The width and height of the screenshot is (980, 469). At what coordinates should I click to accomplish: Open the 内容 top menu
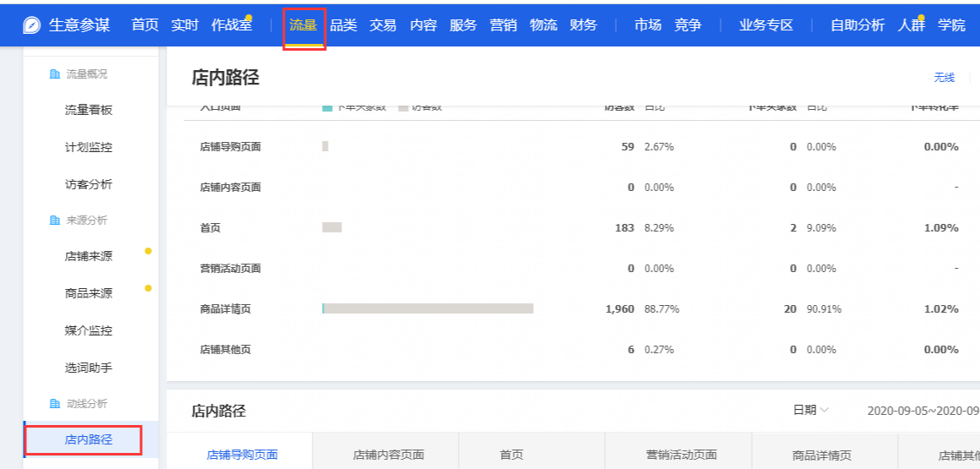click(423, 25)
